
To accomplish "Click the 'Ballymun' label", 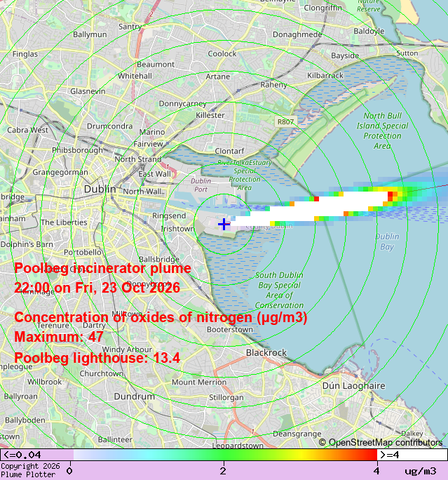I will [90, 34].
